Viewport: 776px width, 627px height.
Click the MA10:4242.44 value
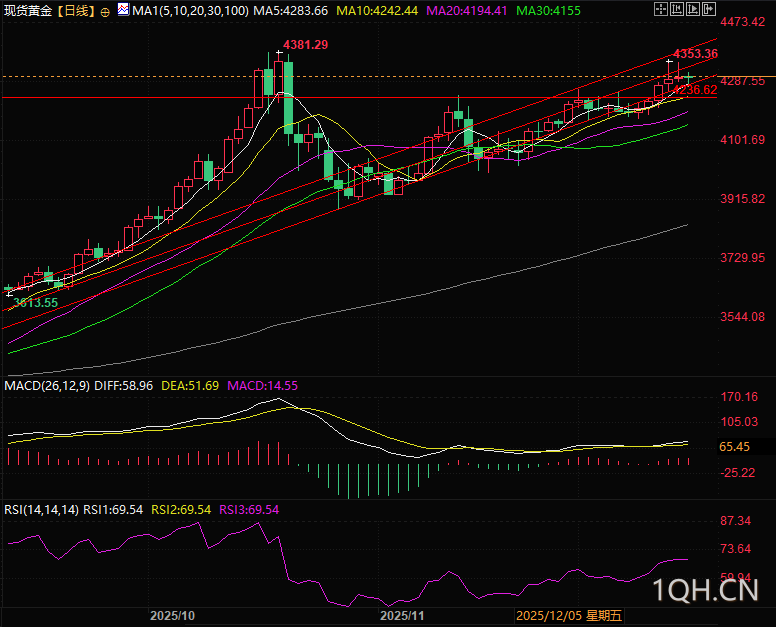coord(377,10)
